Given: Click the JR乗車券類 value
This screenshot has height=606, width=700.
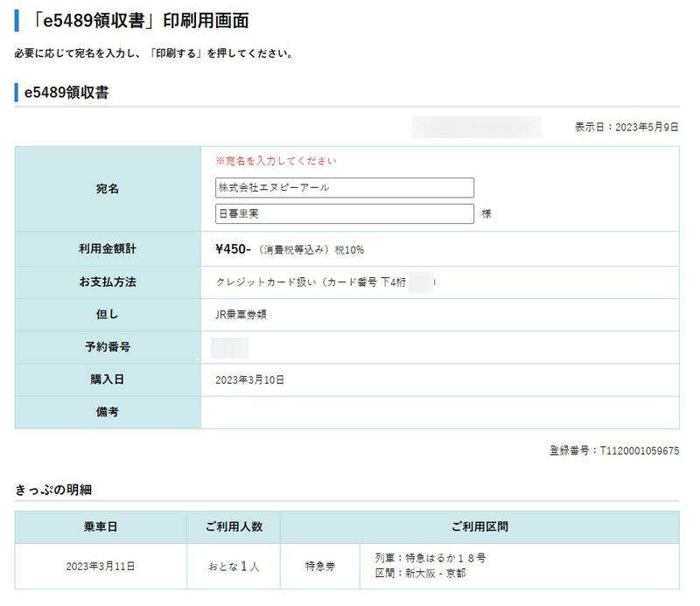Looking at the screenshot, I should pos(241,315).
